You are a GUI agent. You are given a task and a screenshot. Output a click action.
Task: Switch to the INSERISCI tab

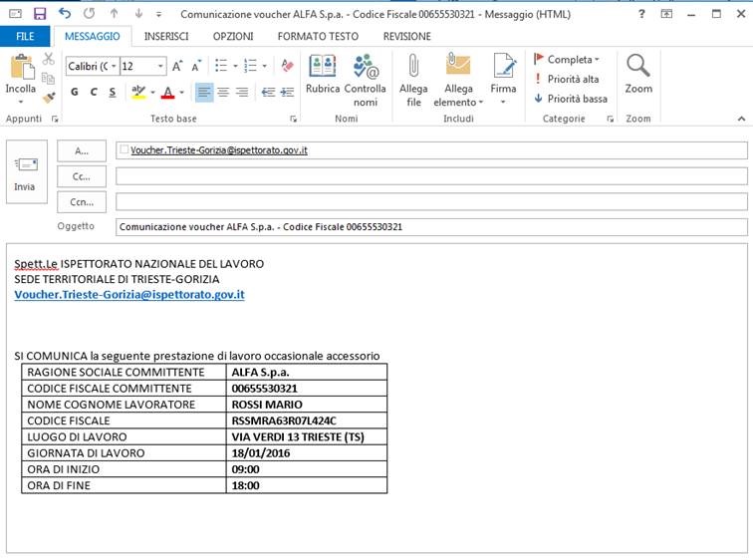tap(166, 37)
